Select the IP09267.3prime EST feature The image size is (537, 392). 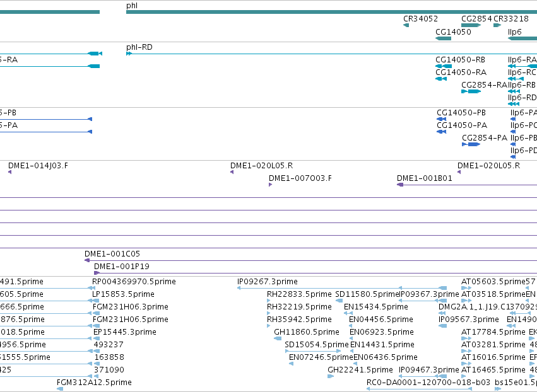pos(342,288)
